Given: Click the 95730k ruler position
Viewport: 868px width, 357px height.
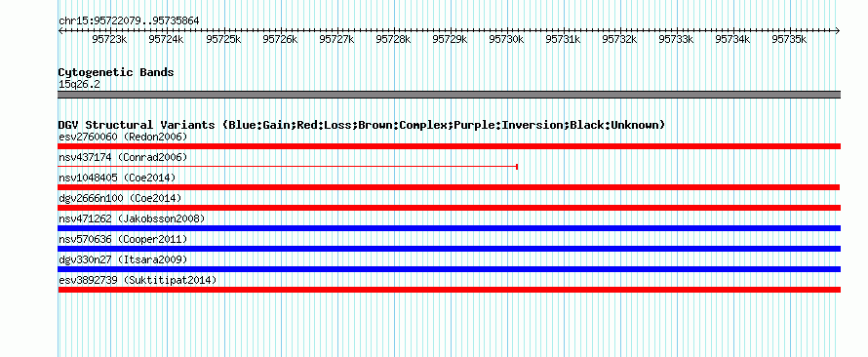Looking at the screenshot, I should tap(506, 39).
